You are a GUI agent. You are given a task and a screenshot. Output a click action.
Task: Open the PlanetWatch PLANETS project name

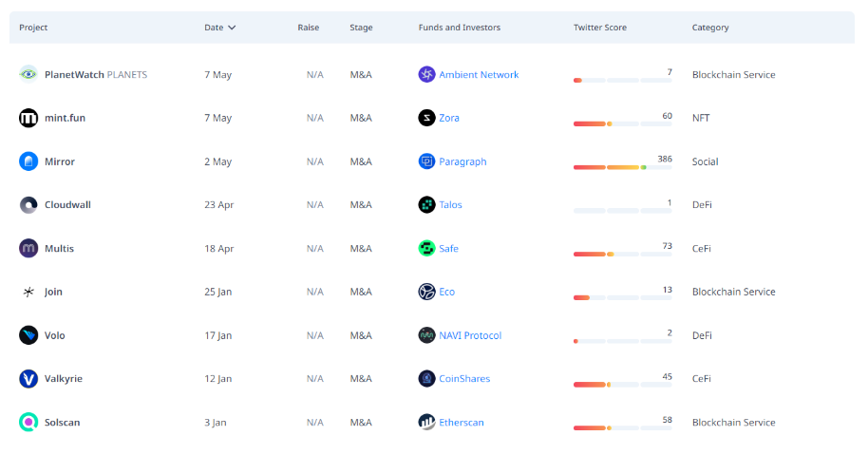[96, 74]
